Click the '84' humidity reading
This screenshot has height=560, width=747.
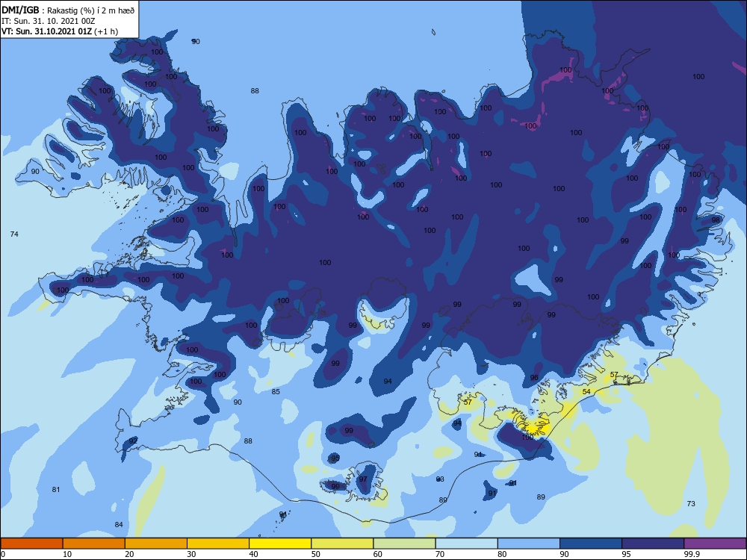119,524
